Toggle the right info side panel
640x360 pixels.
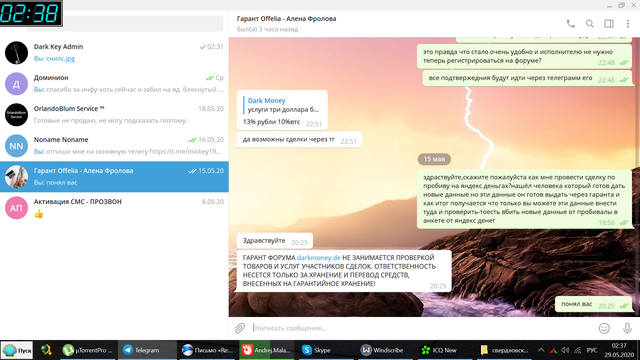(609, 24)
